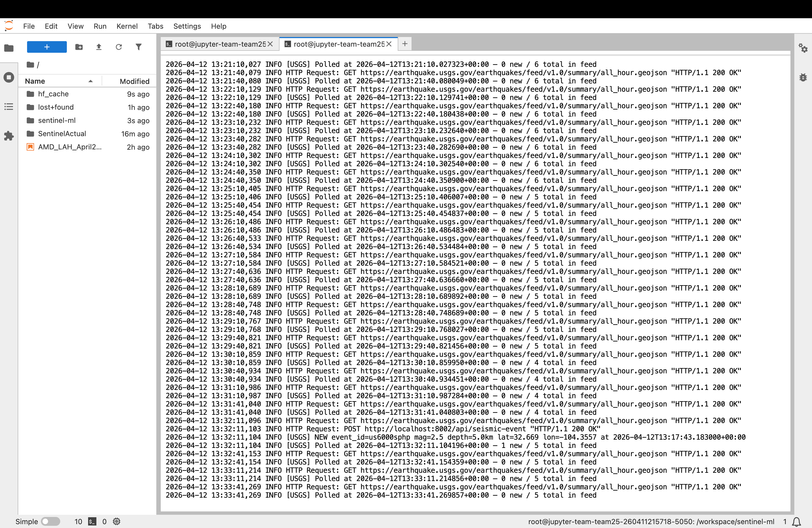Open the sentinel-ml folder

pos(57,120)
